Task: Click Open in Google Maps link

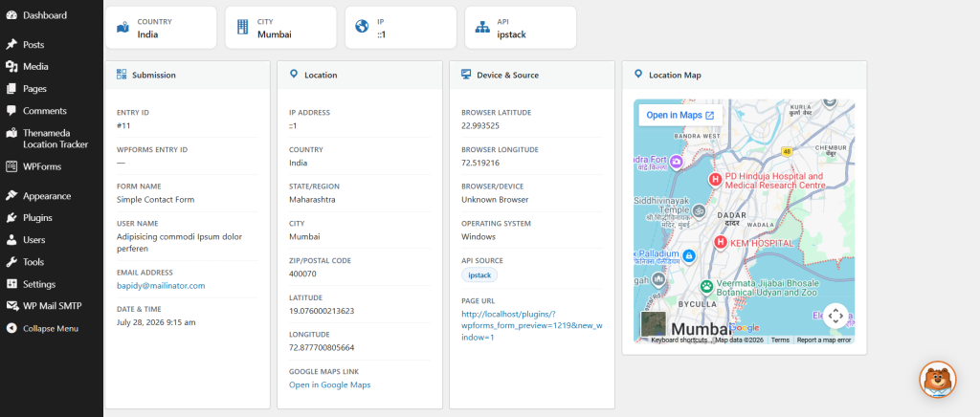Action: pos(330,384)
